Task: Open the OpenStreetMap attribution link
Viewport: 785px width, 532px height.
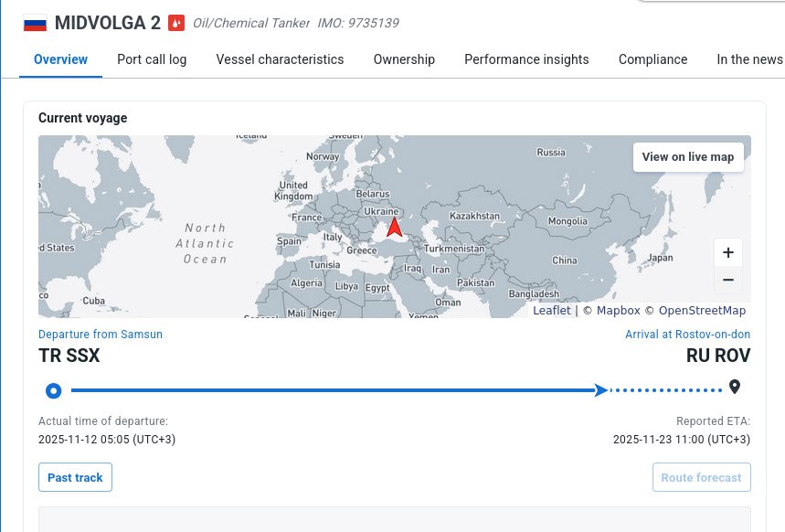Action: coord(702,311)
